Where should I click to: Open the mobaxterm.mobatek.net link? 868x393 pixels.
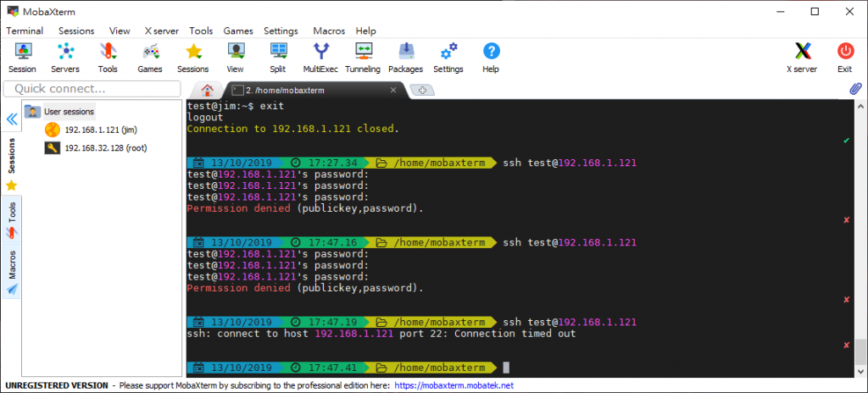click(x=454, y=385)
